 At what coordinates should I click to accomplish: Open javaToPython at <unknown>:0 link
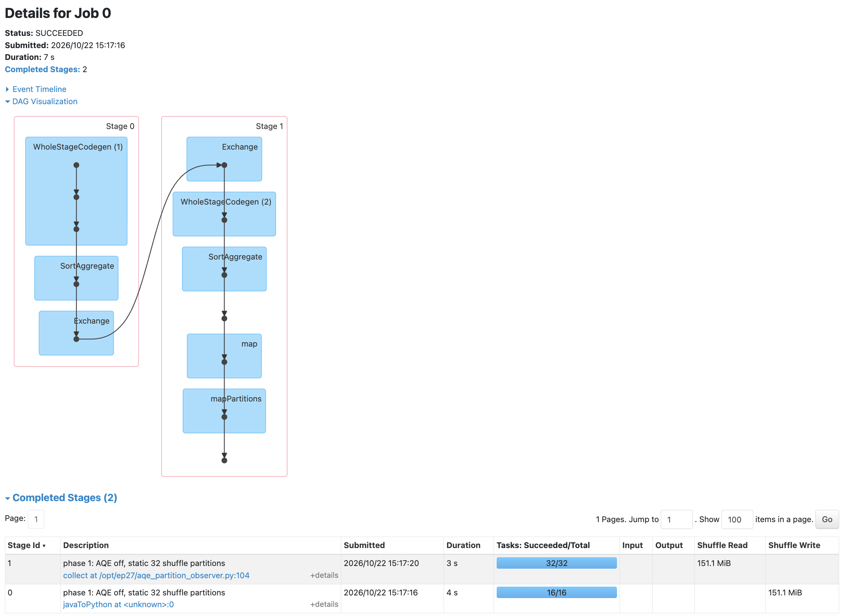coord(118,604)
